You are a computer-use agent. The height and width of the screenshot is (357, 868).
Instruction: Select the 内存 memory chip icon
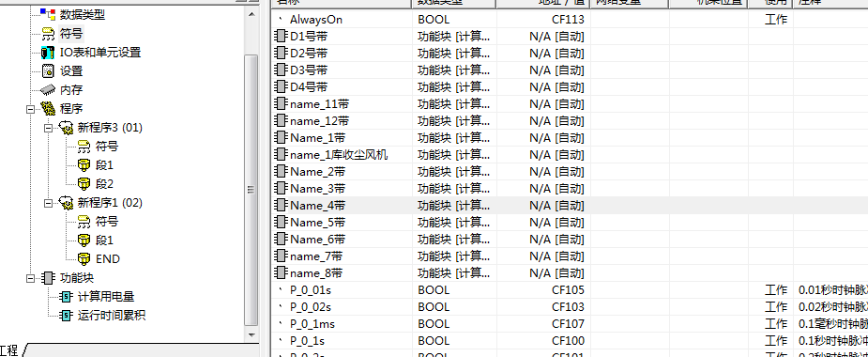pyautogui.click(x=48, y=90)
